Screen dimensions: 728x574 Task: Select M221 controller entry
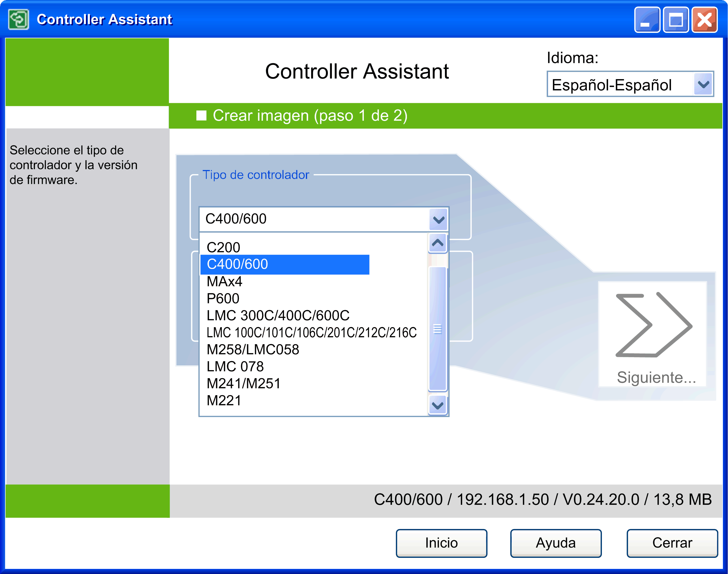pos(224,401)
